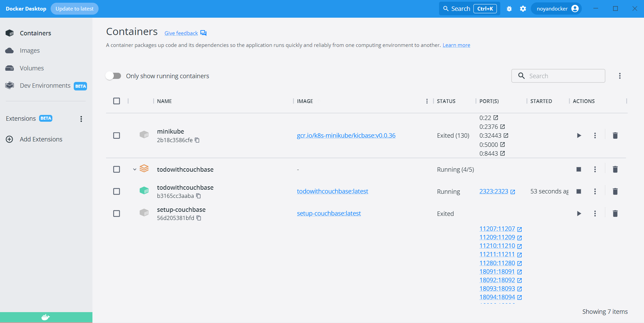Click the 'Exited (130)' status text
This screenshot has height=323, width=644.
453,136
